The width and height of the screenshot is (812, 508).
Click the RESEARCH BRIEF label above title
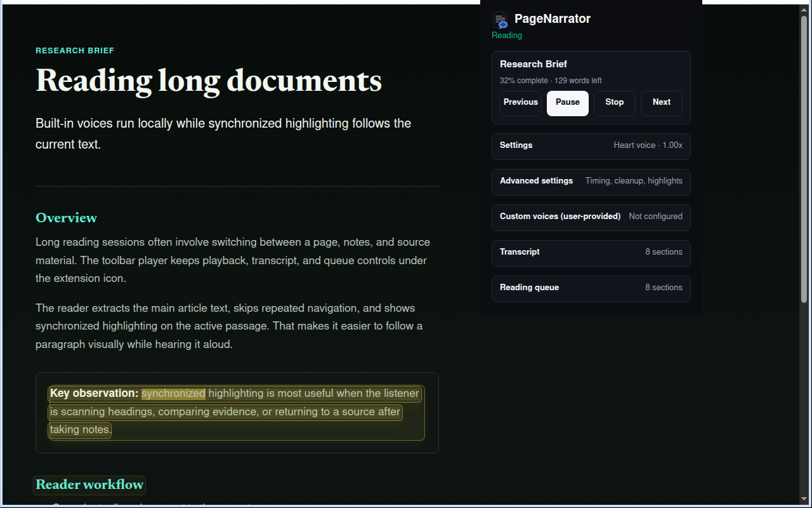75,51
